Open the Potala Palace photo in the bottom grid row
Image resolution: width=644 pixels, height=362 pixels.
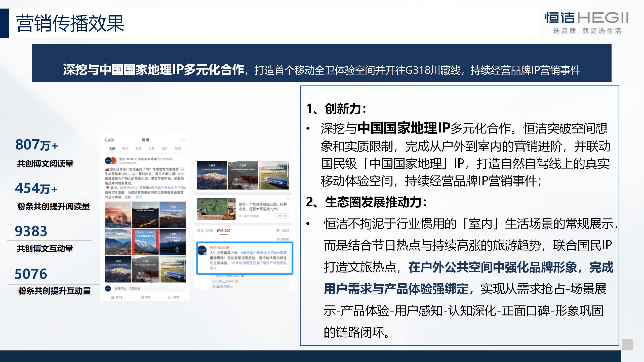click(145, 269)
